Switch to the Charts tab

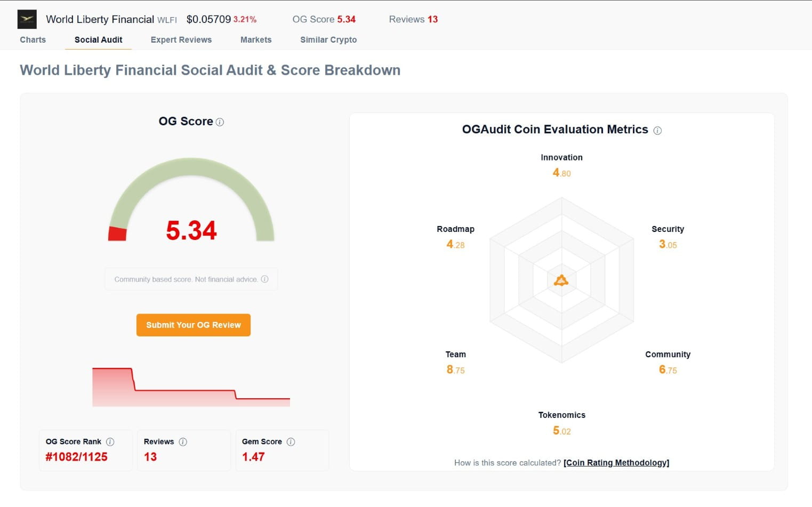[33, 40]
